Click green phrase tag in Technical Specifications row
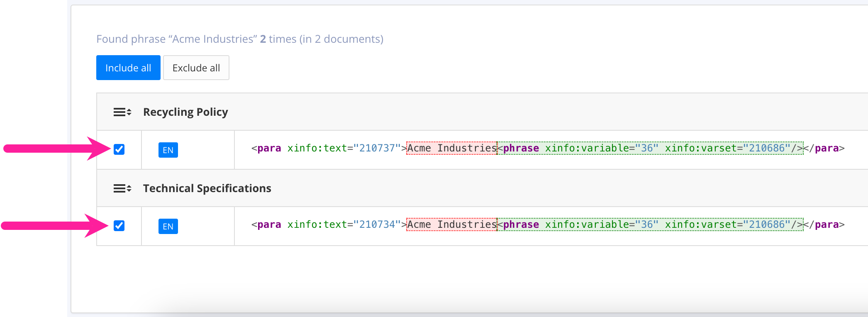The image size is (868, 317). (x=651, y=224)
